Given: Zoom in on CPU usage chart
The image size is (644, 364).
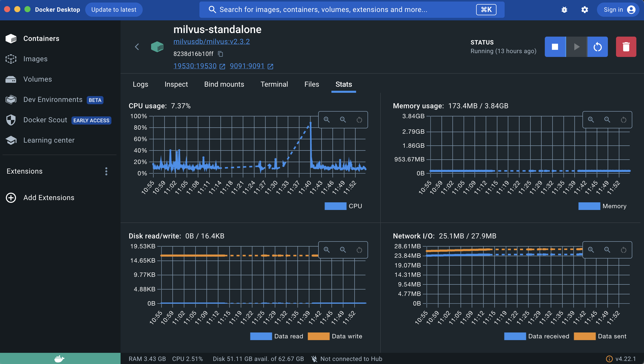Looking at the screenshot, I should coord(327,120).
